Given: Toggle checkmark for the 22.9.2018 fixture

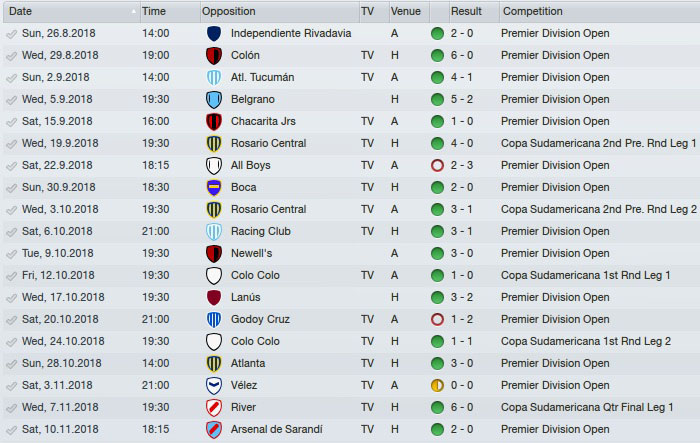Looking at the screenshot, I should (11, 165).
